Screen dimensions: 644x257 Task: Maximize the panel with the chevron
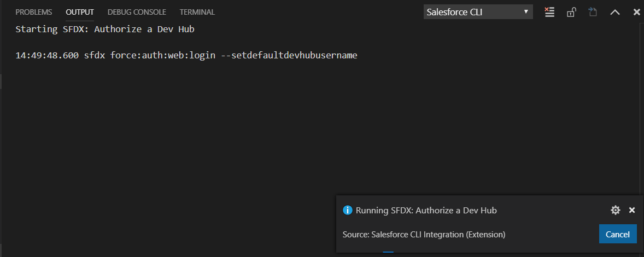click(615, 12)
